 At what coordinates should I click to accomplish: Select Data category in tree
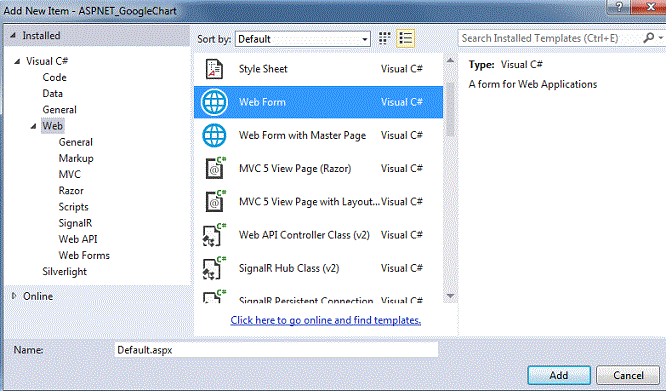click(52, 93)
